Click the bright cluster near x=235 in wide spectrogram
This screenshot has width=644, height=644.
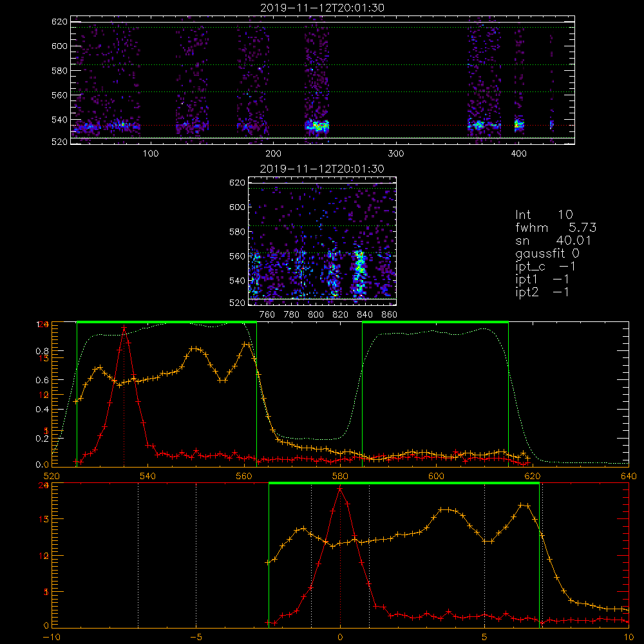317,126
